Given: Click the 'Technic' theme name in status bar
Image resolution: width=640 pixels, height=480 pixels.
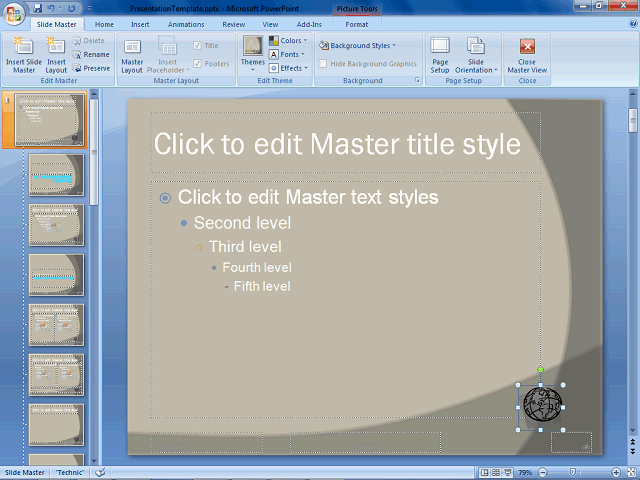Looking at the screenshot, I should coord(70,473).
